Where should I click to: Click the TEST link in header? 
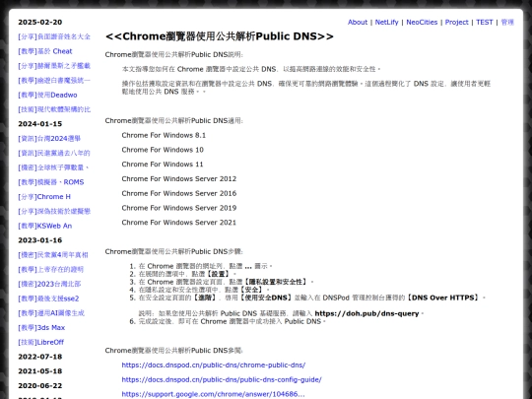pos(484,22)
